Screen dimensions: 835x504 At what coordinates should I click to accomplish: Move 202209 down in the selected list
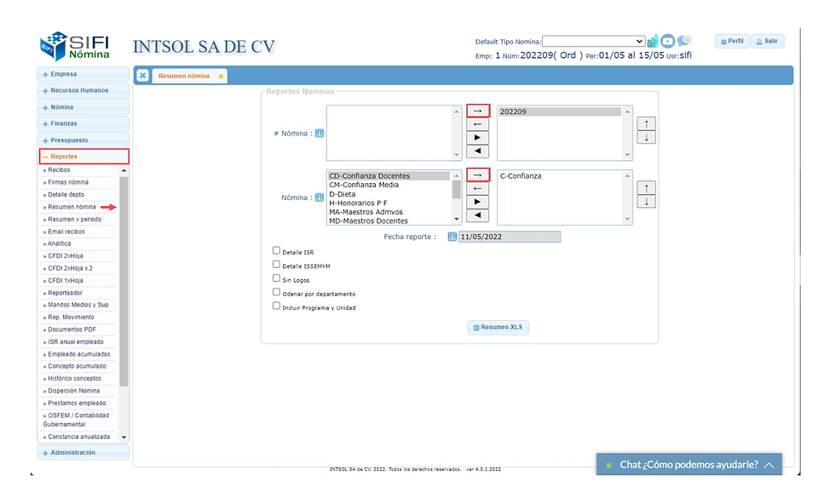[x=647, y=137]
